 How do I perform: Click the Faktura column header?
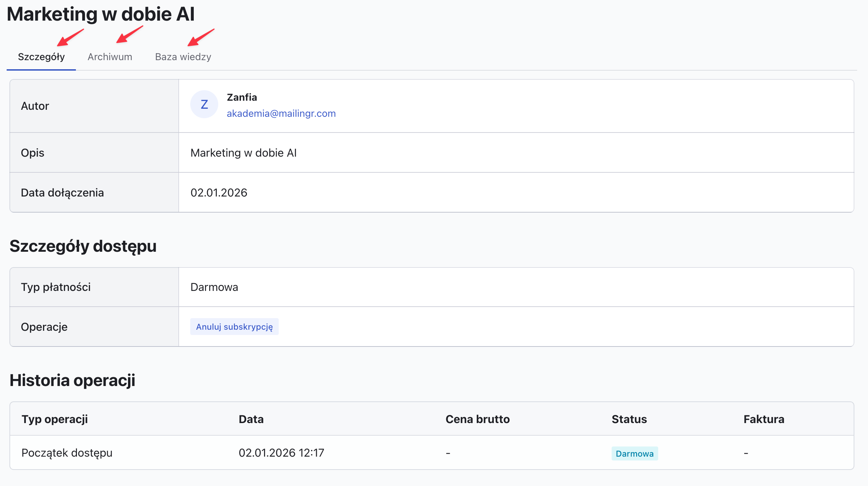point(764,419)
